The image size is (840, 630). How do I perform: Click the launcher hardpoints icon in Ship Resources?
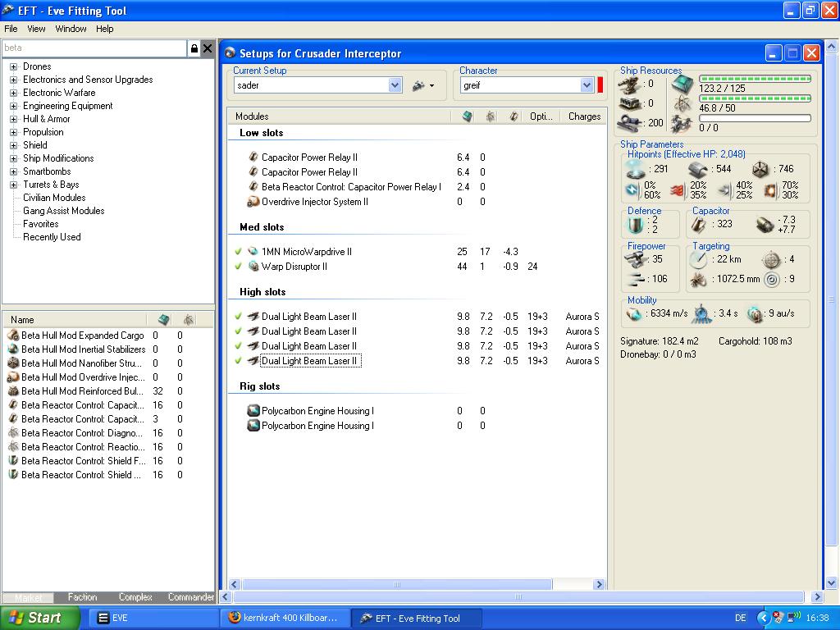(629, 103)
